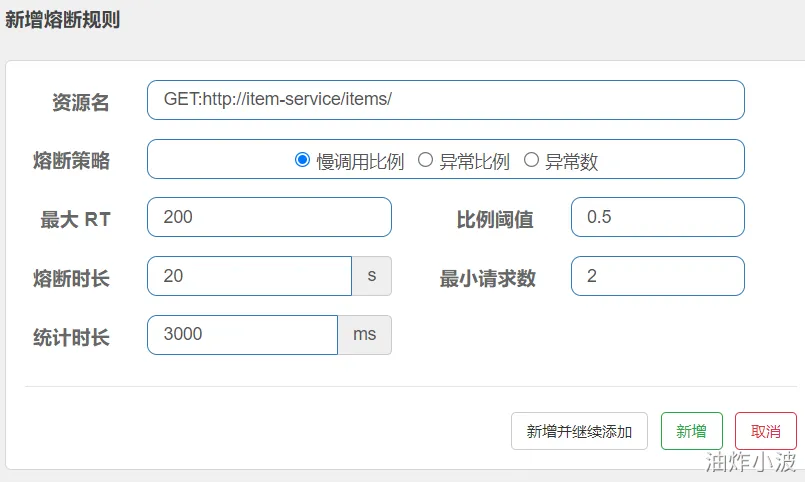Screen dimensions: 805x482
Task: Cancel the dialog with 取消
Action: 766,431
